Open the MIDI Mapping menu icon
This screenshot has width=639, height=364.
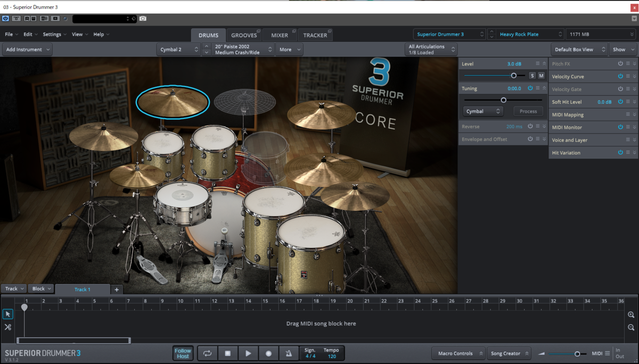click(x=628, y=114)
